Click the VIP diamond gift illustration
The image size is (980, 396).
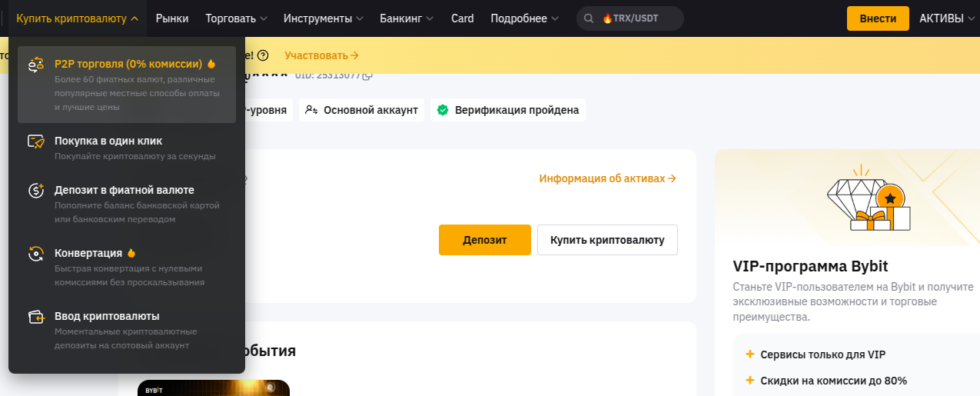point(868,198)
